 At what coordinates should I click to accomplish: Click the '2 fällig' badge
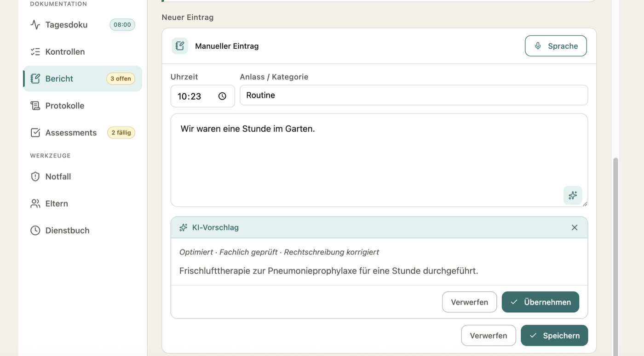tap(121, 133)
